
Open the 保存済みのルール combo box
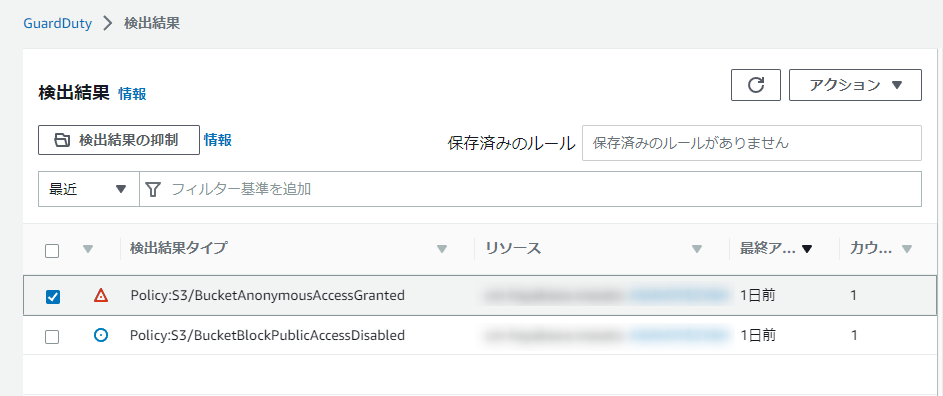[752, 143]
